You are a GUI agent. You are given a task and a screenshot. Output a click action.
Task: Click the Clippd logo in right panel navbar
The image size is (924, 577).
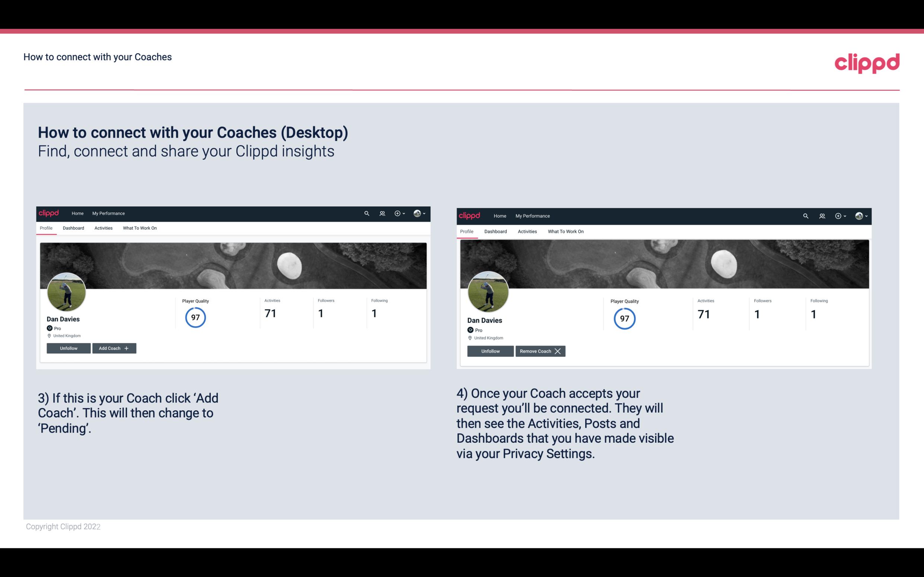pyautogui.click(x=470, y=215)
